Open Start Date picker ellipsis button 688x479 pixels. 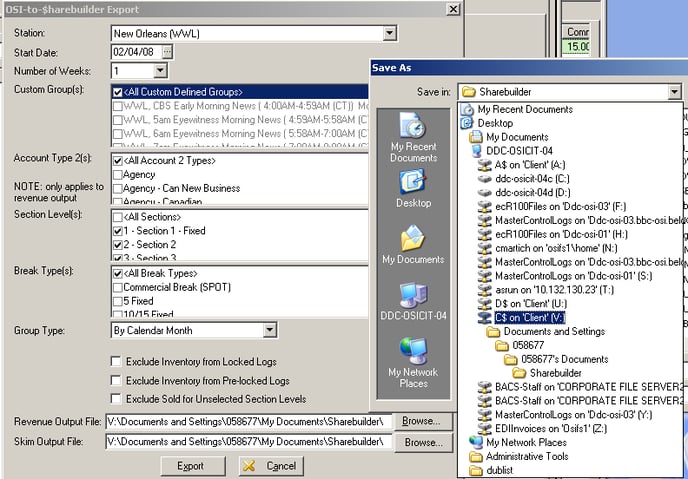point(167,52)
